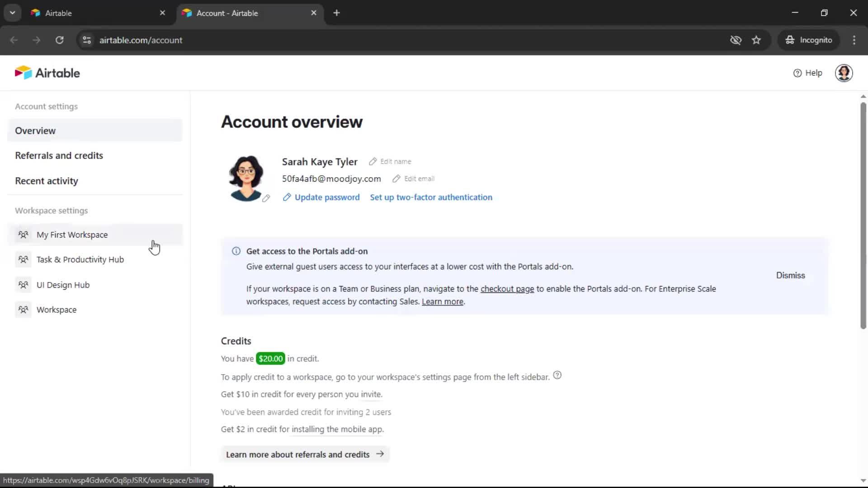Open Recent activity page

click(47, 181)
